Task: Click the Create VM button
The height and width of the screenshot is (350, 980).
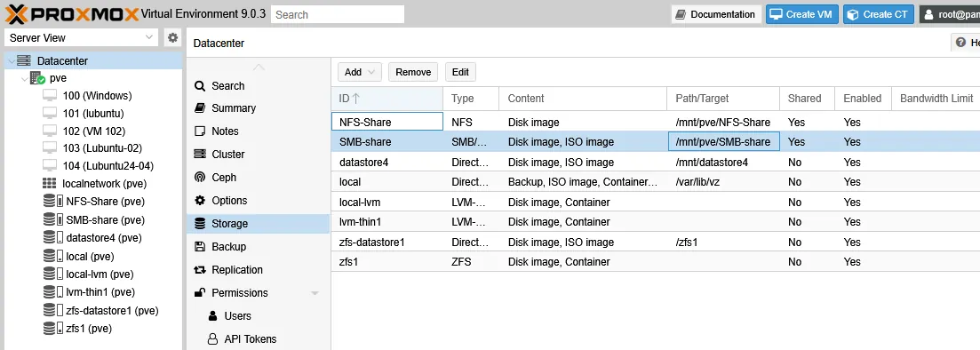Action: (802, 14)
